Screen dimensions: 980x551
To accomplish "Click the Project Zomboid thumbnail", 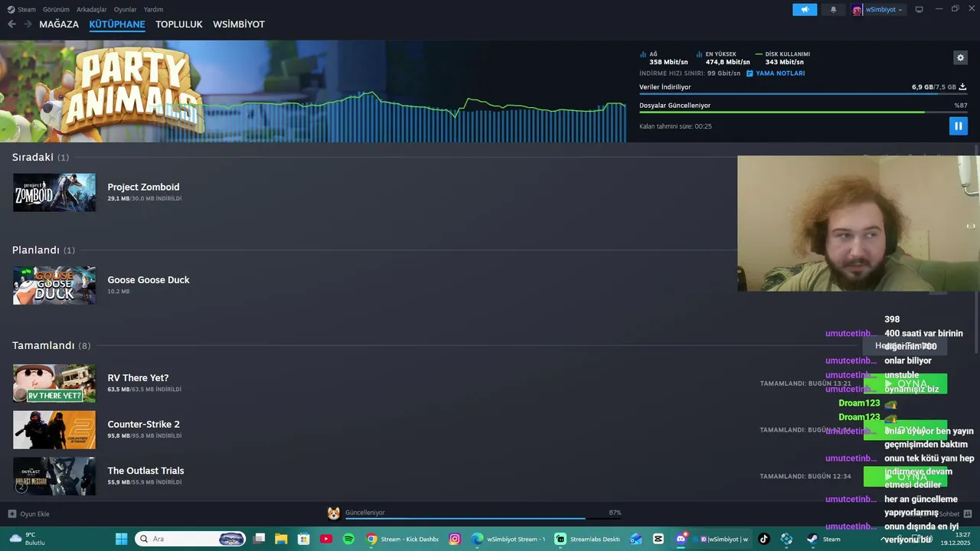I will coord(54,192).
